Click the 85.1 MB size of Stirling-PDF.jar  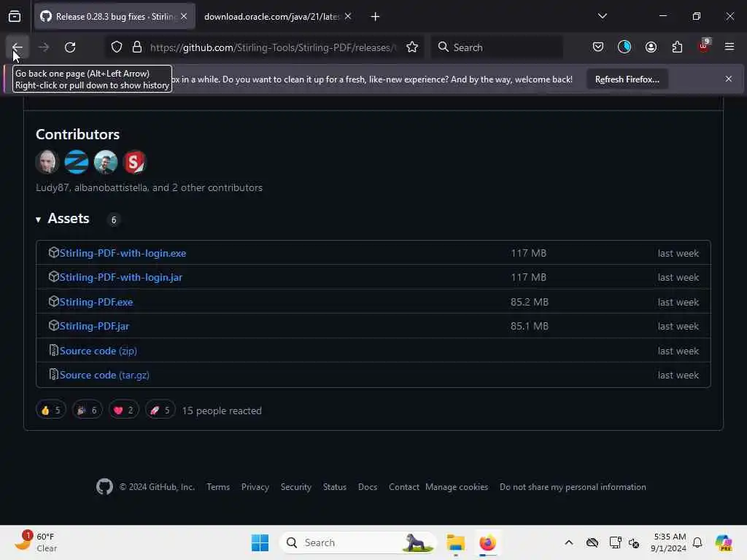[x=530, y=326]
